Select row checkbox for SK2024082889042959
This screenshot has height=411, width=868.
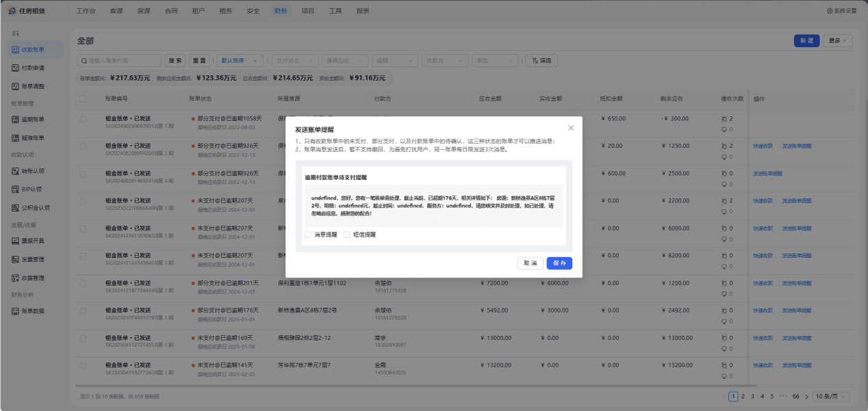point(83,146)
